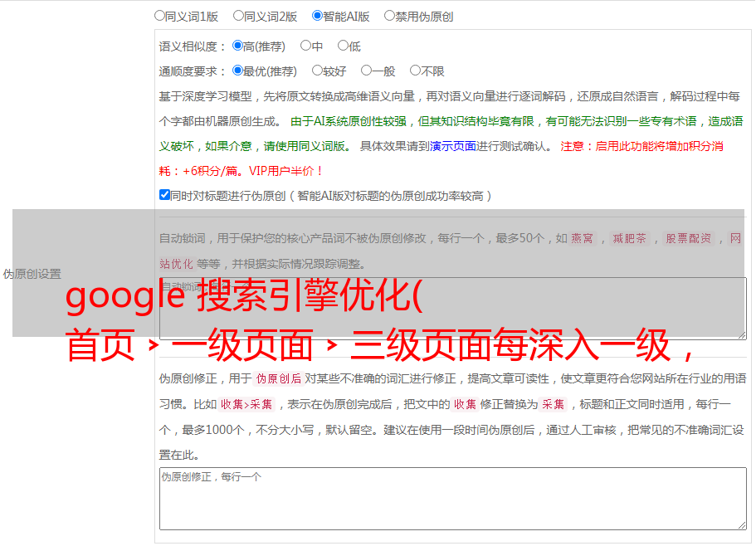Click the 伪原创修正 text area
Image resolution: width=756 pixels, height=546 pixels.
click(x=453, y=499)
